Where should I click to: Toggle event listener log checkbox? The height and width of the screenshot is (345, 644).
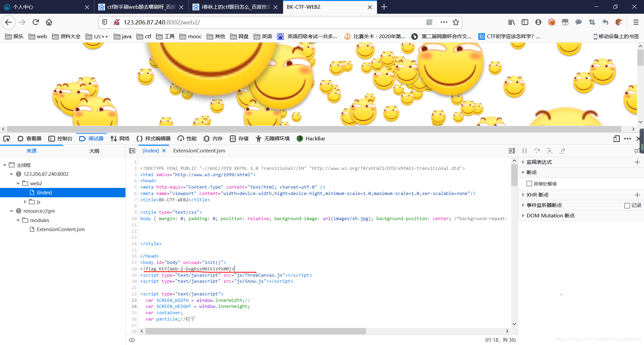point(627,205)
